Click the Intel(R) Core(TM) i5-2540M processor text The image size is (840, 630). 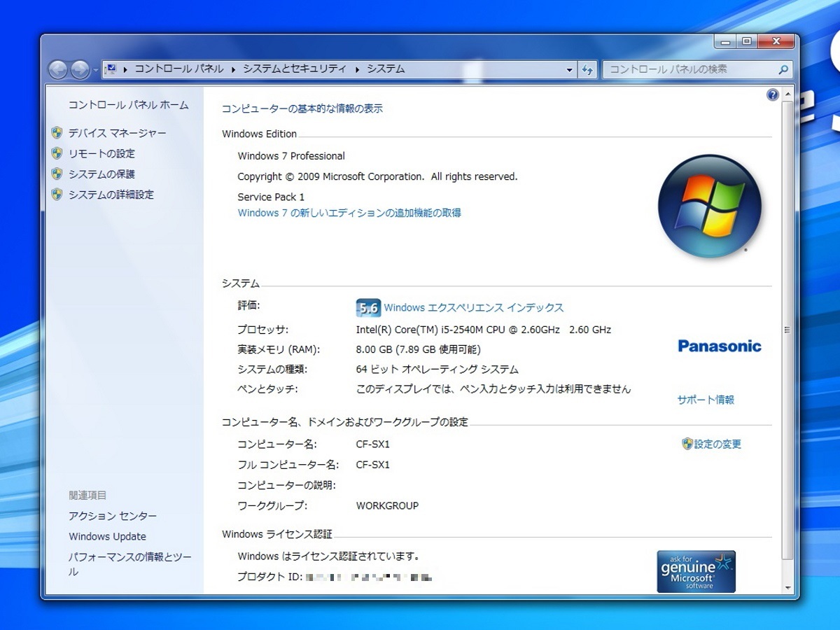pos(484,329)
